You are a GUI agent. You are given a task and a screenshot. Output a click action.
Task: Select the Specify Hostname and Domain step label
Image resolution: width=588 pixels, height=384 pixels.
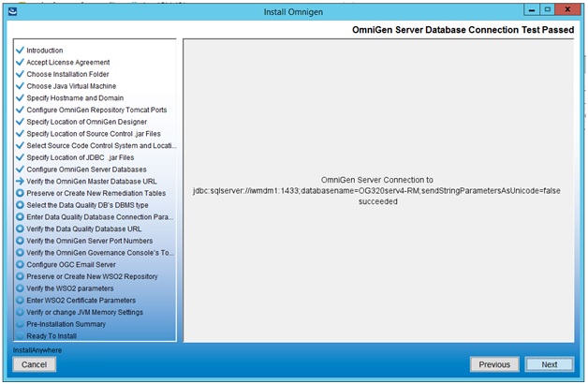point(75,98)
